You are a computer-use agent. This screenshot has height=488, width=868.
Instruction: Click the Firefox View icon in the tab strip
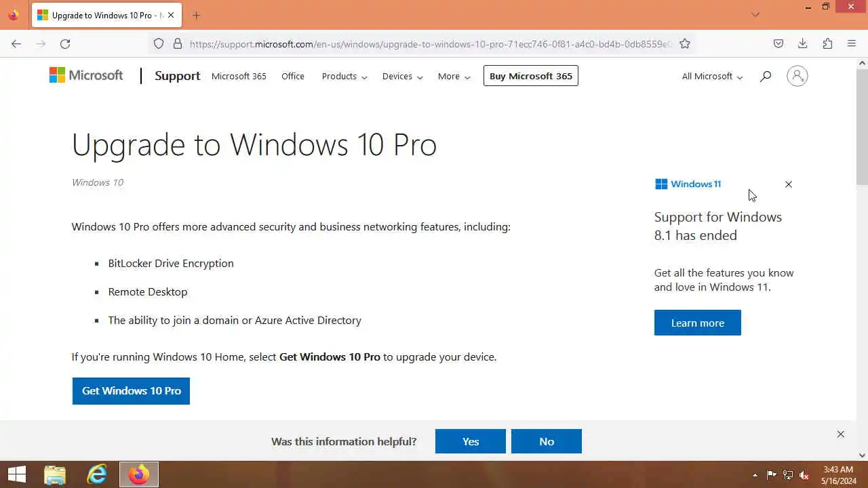[x=14, y=15]
